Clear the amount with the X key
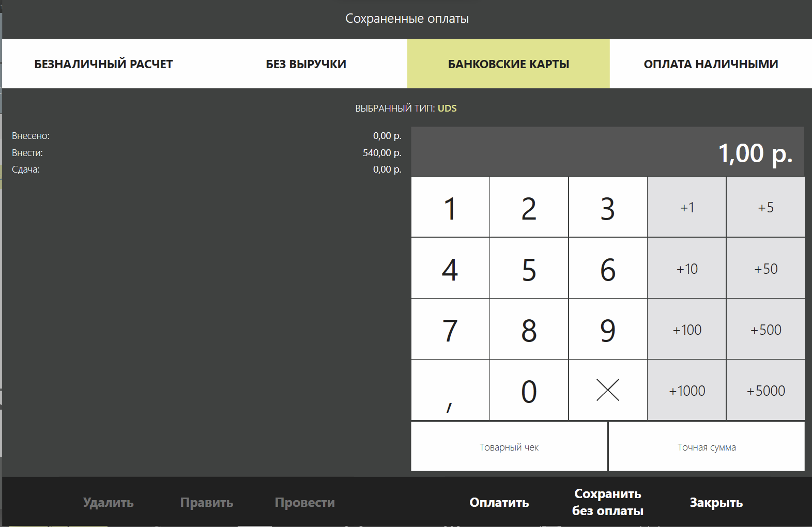Image resolution: width=812 pixels, height=527 pixels. pos(608,390)
